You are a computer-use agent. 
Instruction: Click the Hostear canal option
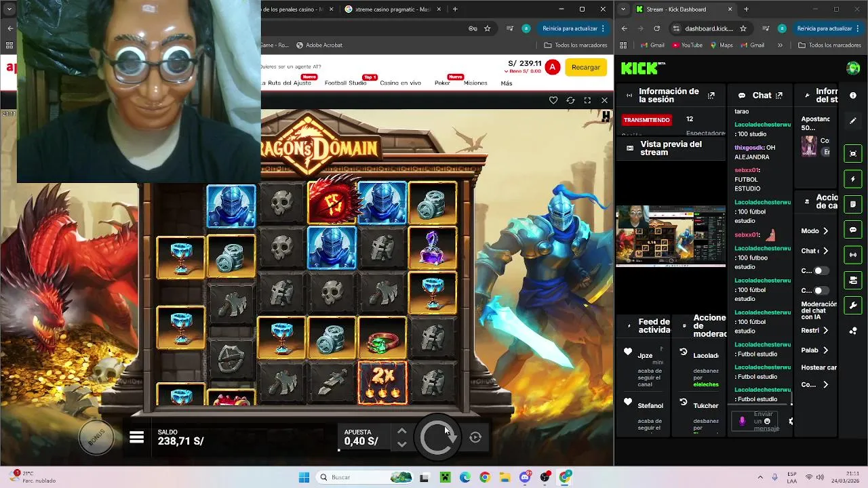point(818,367)
